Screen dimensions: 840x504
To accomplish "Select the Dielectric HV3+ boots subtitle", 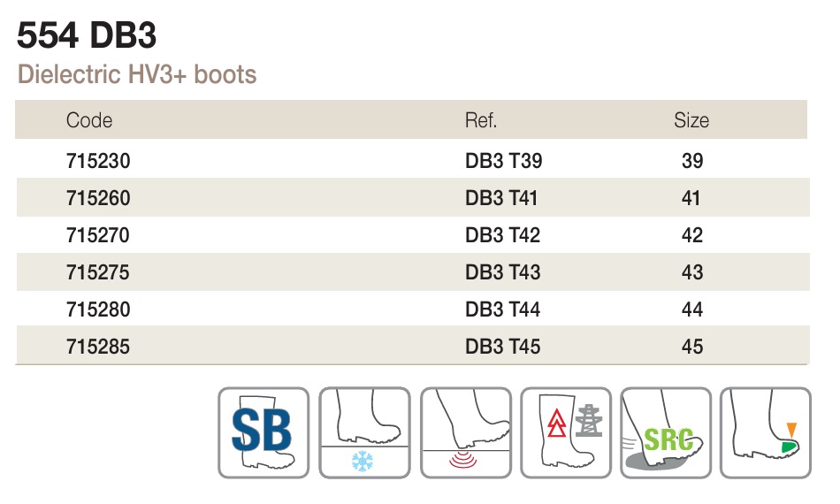I will 137,74.
